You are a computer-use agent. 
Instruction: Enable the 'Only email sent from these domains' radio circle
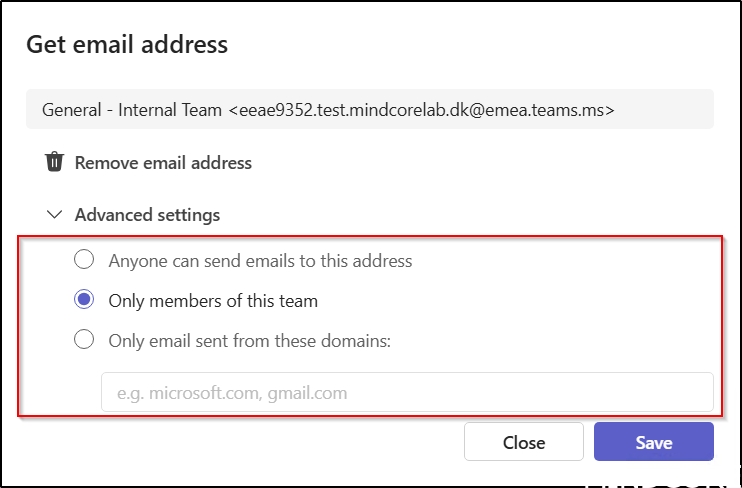(x=85, y=340)
